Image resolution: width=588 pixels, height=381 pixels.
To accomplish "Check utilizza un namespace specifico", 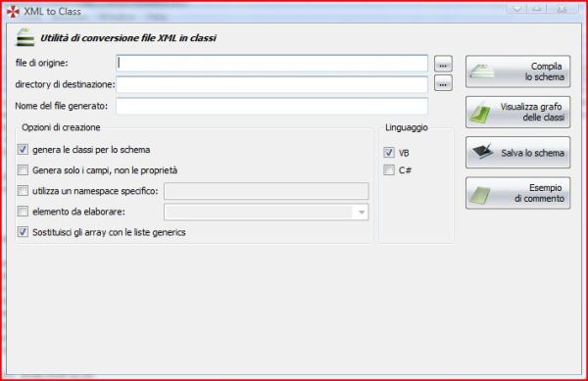I will click(x=23, y=191).
